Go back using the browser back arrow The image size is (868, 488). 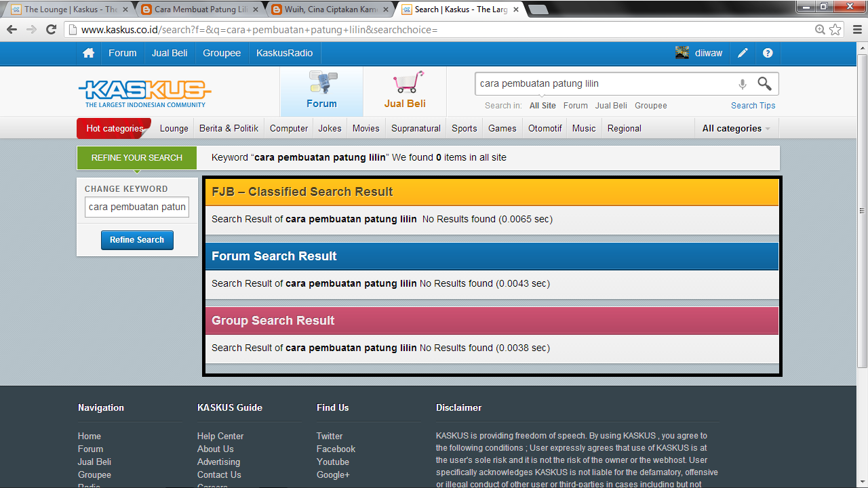click(12, 30)
